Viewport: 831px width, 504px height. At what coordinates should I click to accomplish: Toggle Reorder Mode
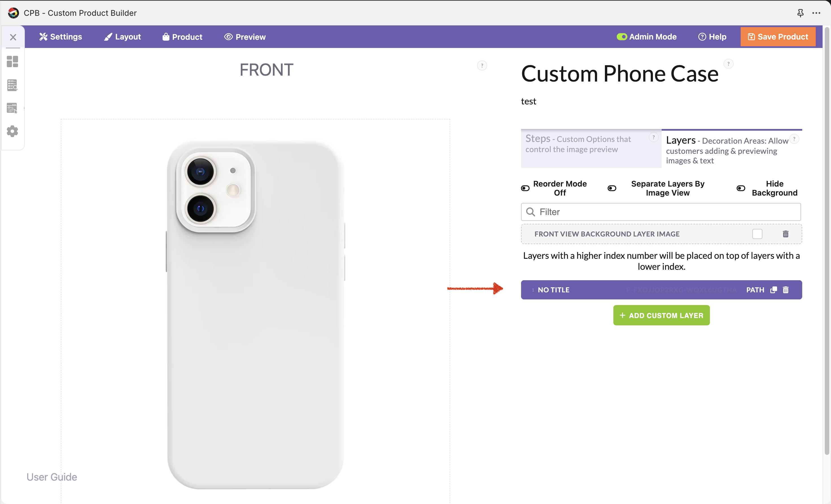525,188
